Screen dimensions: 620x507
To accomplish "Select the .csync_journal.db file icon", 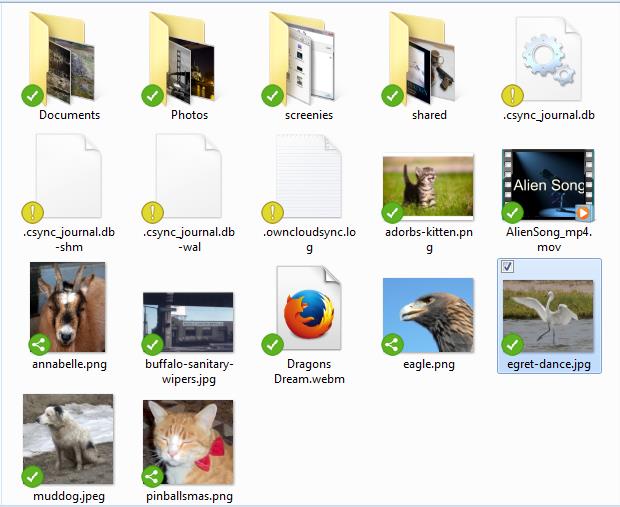I will pos(547,60).
